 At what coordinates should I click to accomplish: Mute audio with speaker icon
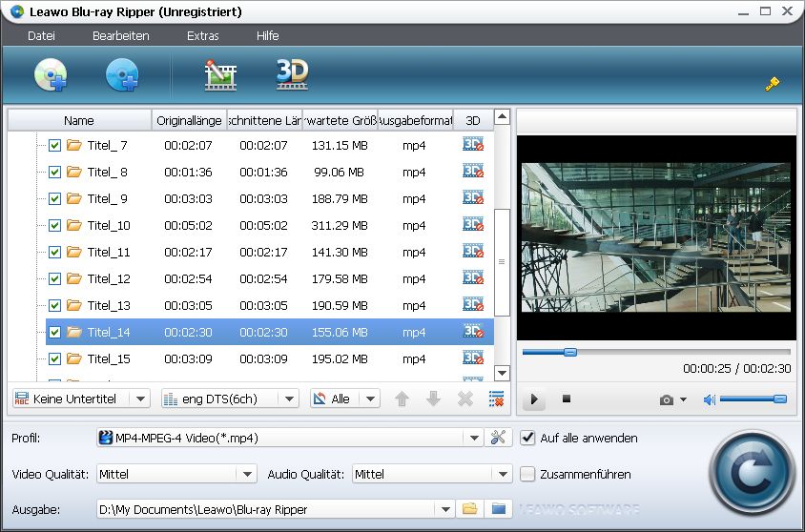709,399
